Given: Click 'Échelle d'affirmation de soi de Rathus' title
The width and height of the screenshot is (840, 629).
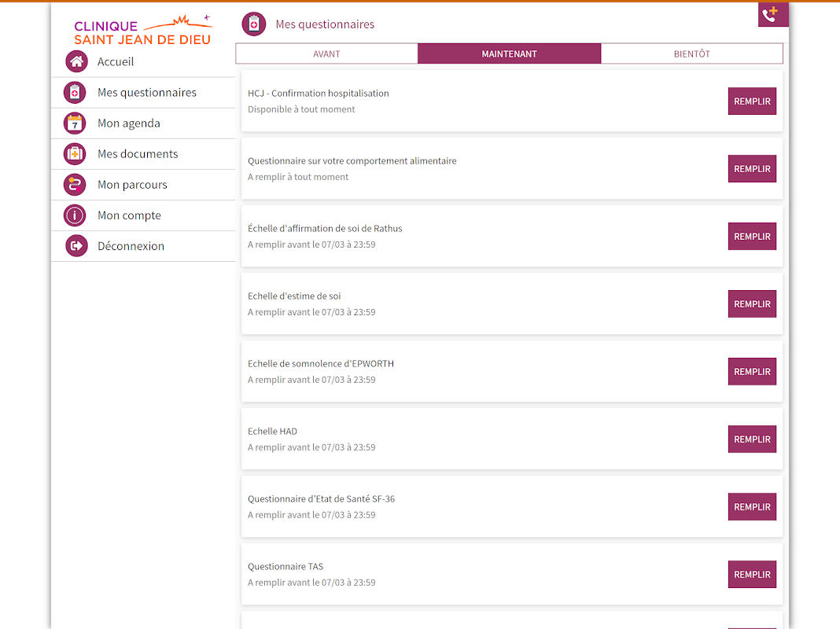Looking at the screenshot, I should pyautogui.click(x=325, y=229).
